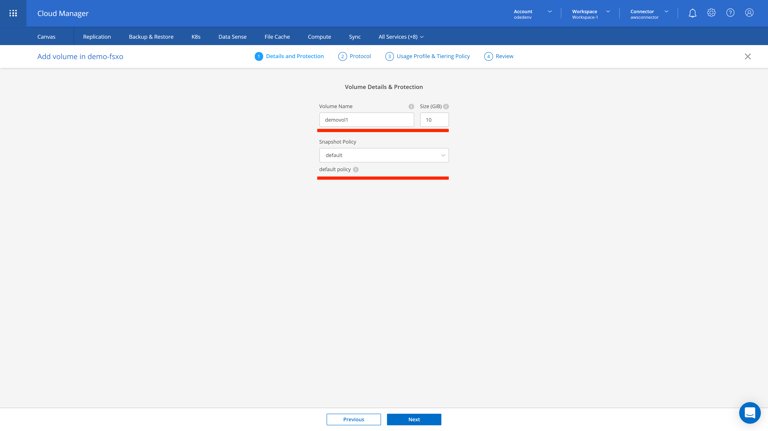768x431 pixels.
Task: Open the app grid launcher icon
Action: tap(13, 13)
